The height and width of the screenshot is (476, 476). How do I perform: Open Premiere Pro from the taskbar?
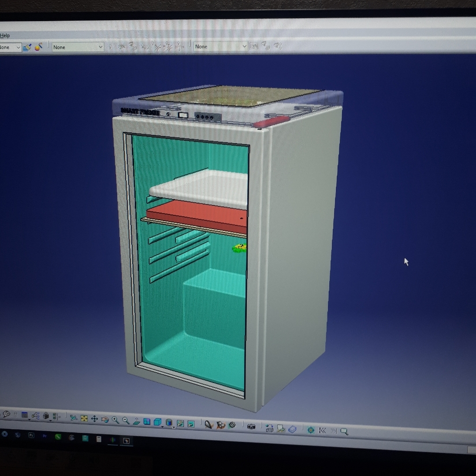point(45,436)
